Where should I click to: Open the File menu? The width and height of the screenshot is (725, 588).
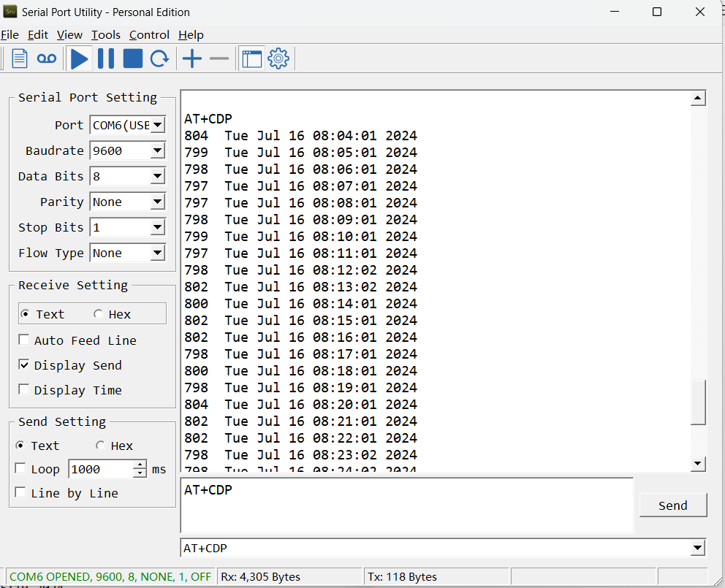tap(10, 35)
